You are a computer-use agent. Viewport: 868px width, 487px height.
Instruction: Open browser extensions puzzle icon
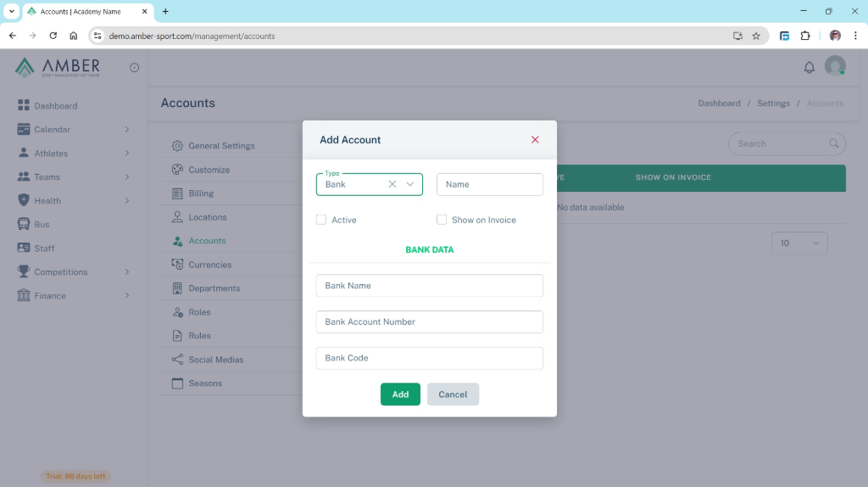805,36
